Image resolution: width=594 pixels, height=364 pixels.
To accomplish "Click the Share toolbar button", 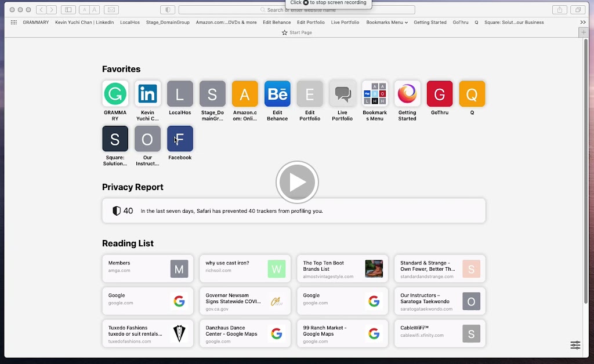I will click(560, 9).
